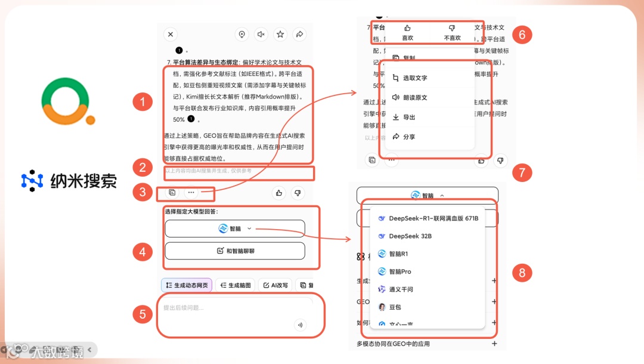Open the three-dots more menu above 选择指定大模型回答
This screenshot has height=364, width=644.
[x=191, y=192]
